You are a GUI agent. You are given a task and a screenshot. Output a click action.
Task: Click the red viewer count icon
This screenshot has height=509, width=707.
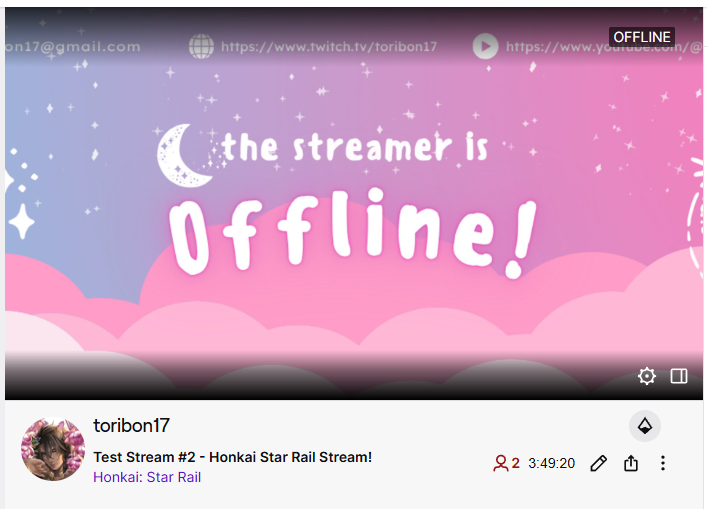pos(500,463)
